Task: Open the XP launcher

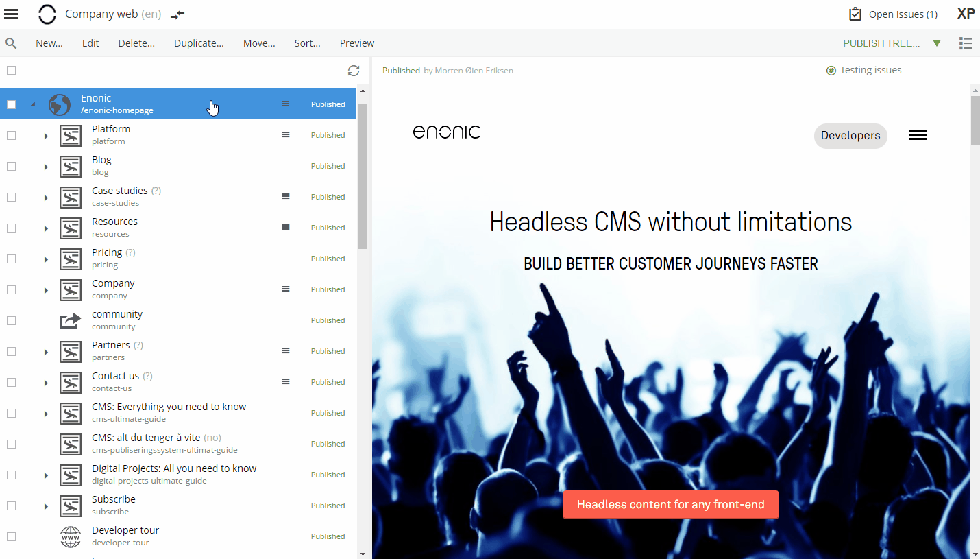Action: pos(966,14)
